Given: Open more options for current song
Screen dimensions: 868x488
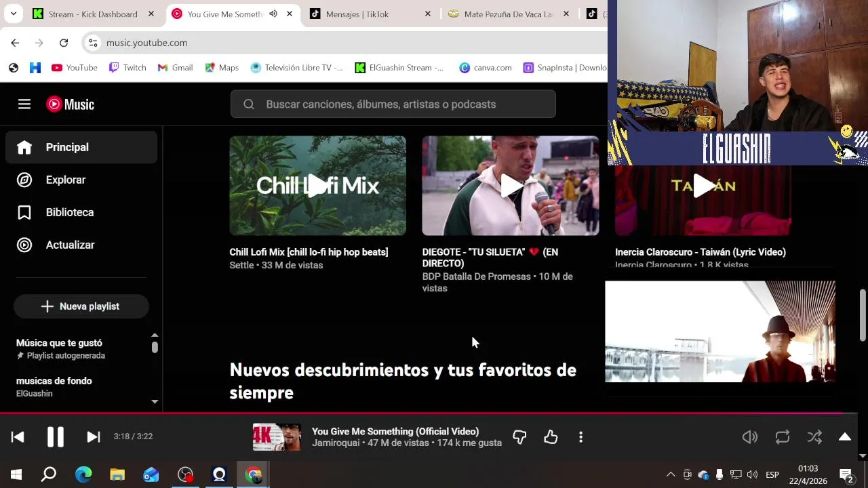Looking at the screenshot, I should tap(580, 437).
